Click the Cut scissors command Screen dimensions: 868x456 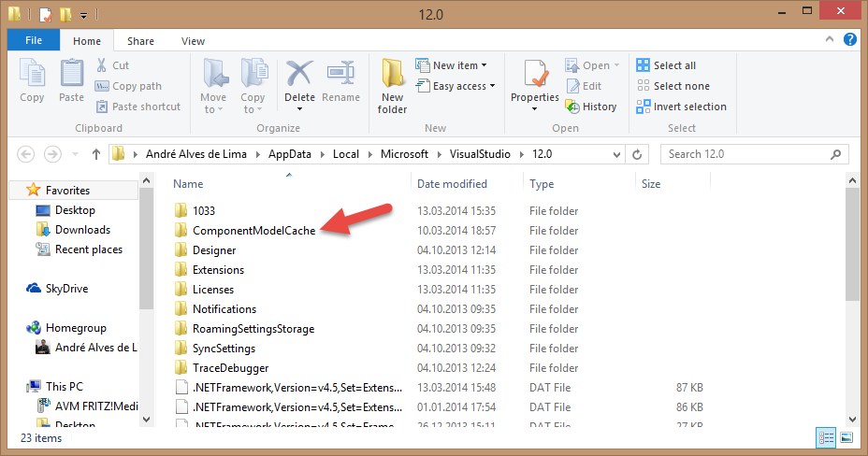[x=112, y=65]
